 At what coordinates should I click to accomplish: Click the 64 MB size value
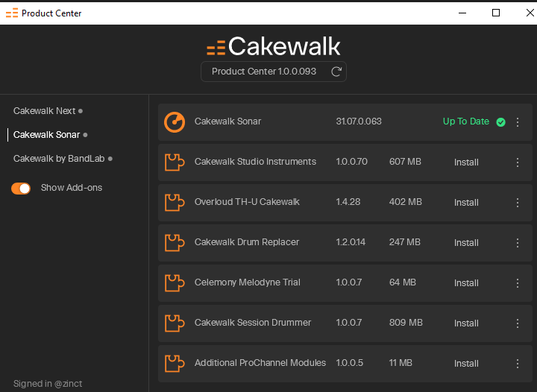click(x=403, y=282)
